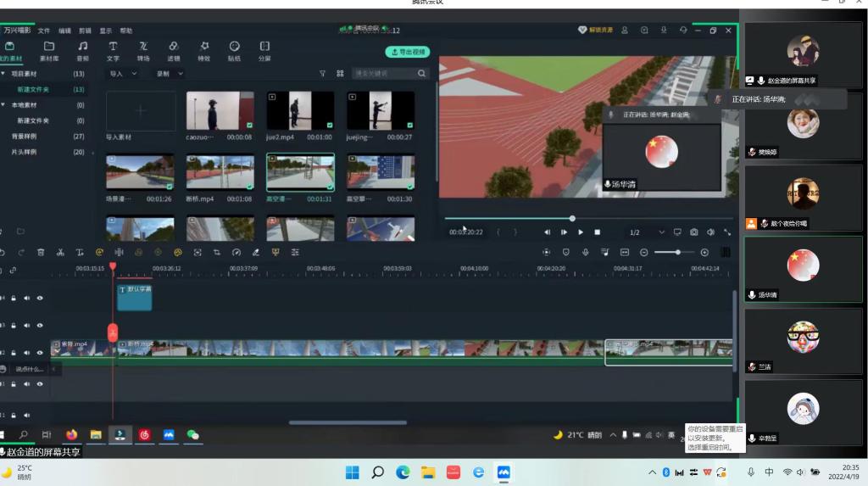This screenshot has height=486, width=868.
Task: Select the jue2.mp4 media thumbnail
Action: pyautogui.click(x=300, y=111)
